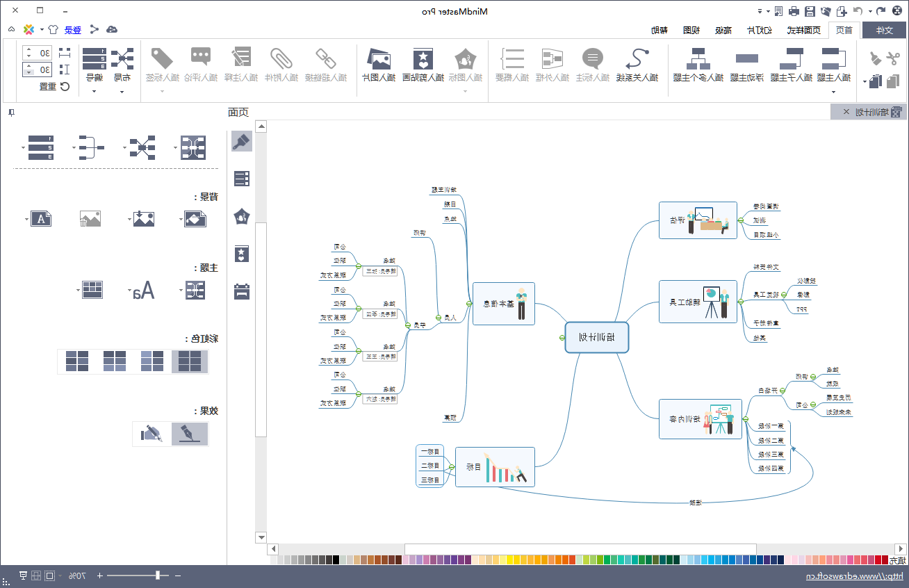Click the Insert Note (插入注释) icon
The width and height of the screenshot is (909, 588).
point(241,58)
